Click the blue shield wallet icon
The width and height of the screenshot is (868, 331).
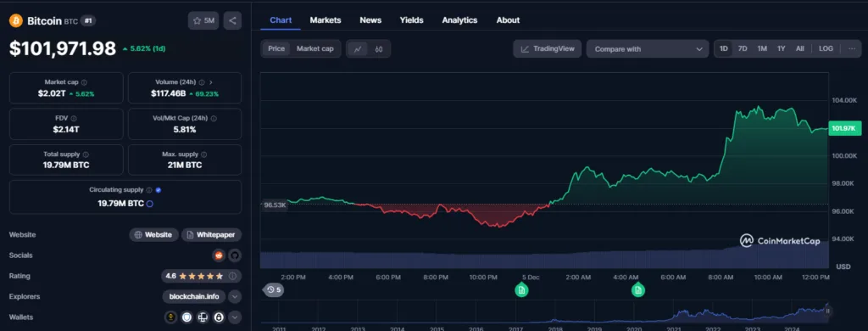pos(187,317)
